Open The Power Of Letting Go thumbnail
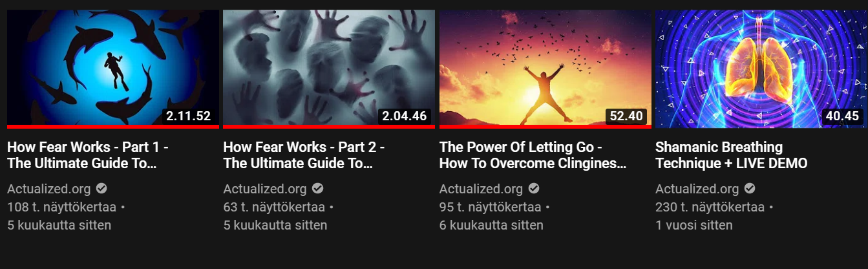Viewport: 868px width, 269px height. pos(545,69)
